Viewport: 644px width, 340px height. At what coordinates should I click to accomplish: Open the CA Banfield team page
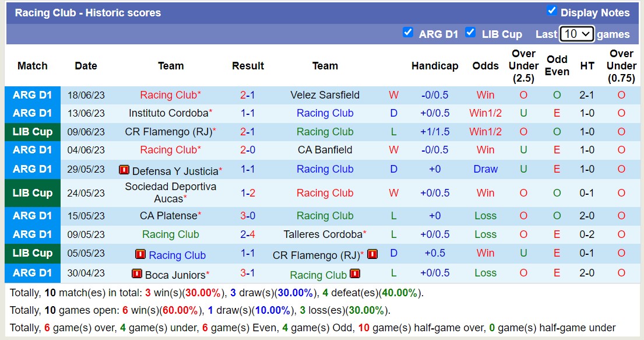click(325, 150)
